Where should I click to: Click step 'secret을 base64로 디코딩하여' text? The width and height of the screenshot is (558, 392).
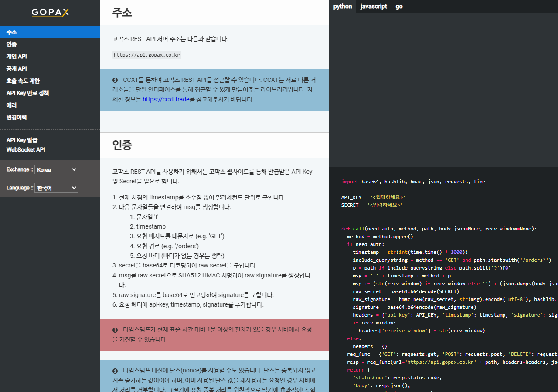click(x=188, y=265)
